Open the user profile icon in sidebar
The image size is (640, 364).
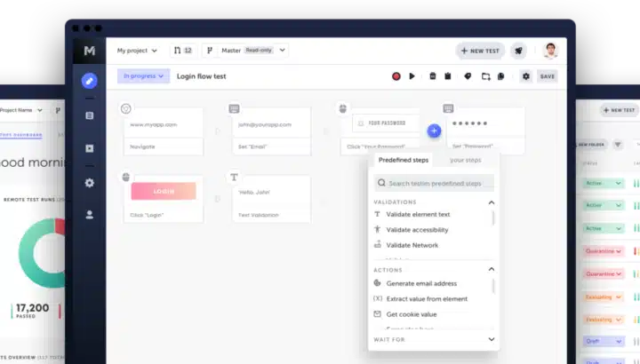pos(90,215)
